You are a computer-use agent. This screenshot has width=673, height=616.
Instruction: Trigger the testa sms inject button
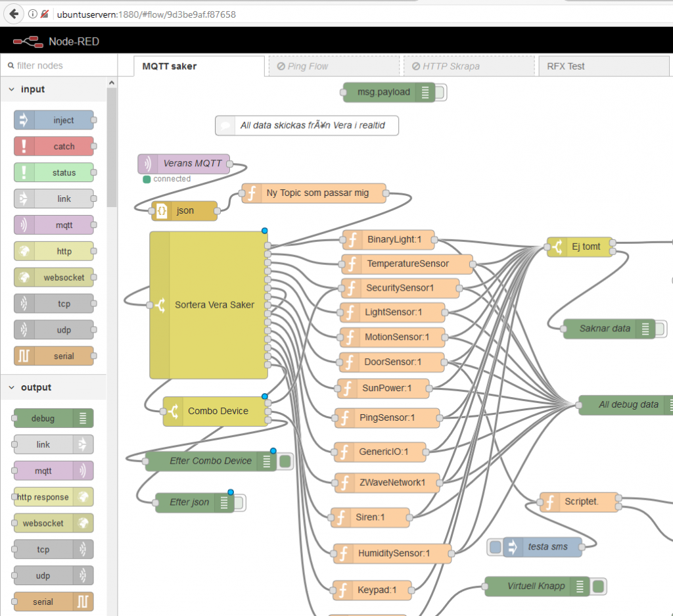click(x=496, y=548)
